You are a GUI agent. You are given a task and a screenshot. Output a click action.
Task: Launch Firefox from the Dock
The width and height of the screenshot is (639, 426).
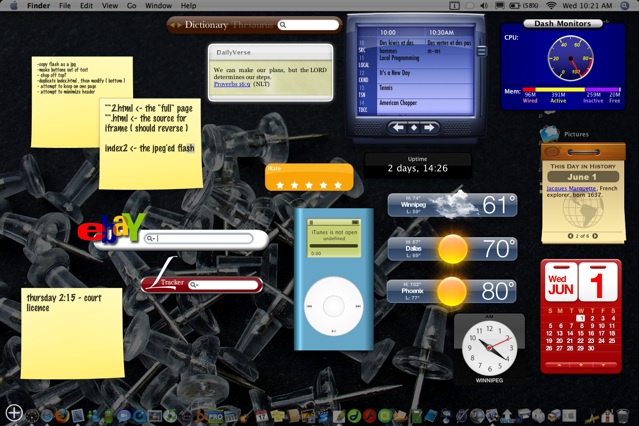coord(62,416)
